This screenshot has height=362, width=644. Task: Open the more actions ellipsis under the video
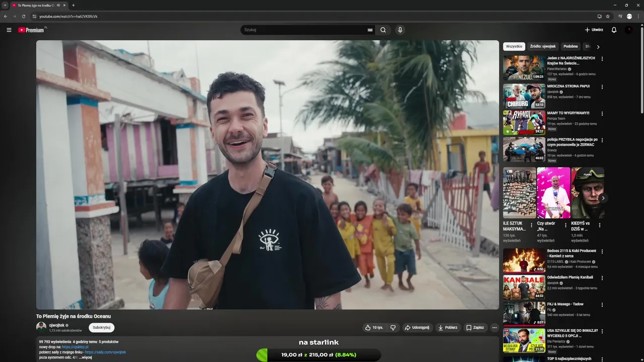pos(495,327)
